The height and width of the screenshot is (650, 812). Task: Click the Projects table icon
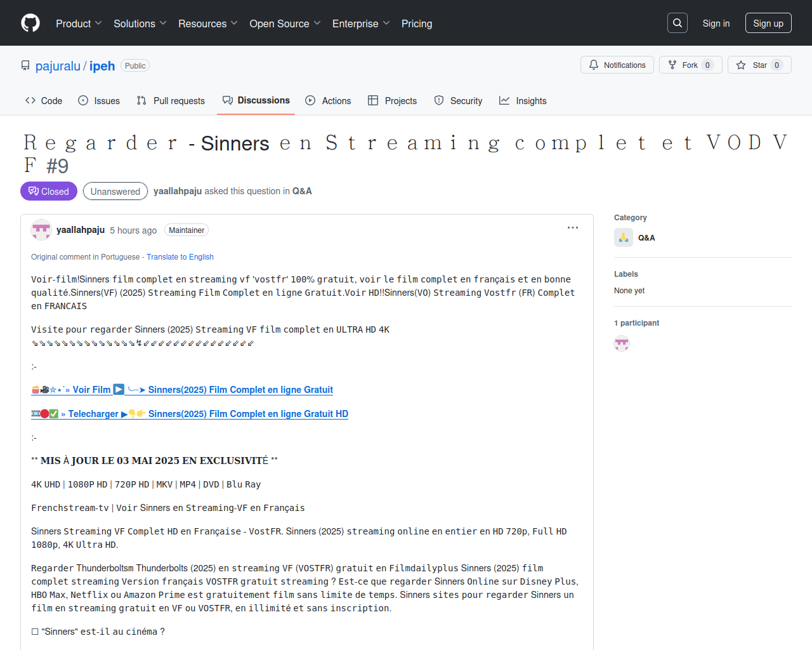(373, 100)
